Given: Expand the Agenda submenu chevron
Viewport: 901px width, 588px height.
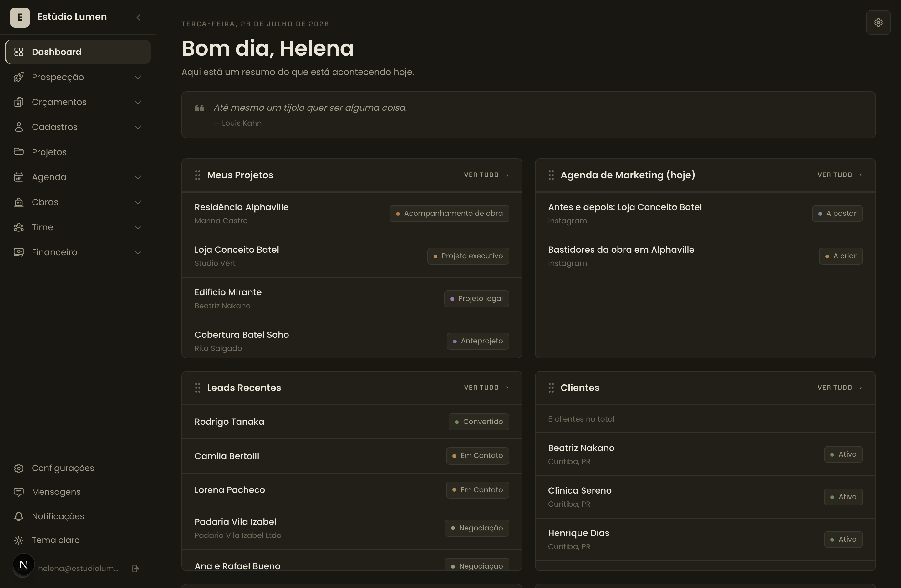Looking at the screenshot, I should click(138, 177).
